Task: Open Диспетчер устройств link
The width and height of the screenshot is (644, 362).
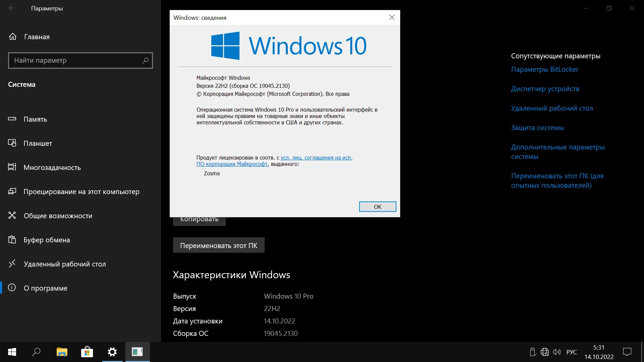Action: pos(545,89)
